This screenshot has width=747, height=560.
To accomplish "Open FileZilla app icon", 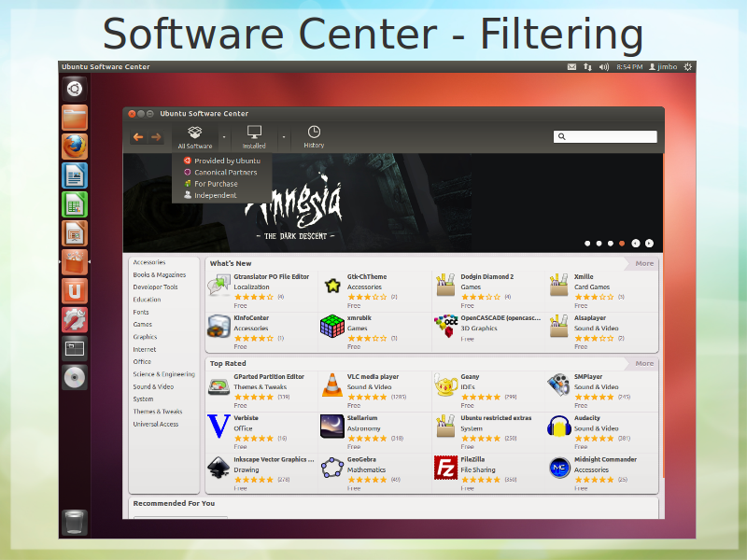I will [446, 468].
